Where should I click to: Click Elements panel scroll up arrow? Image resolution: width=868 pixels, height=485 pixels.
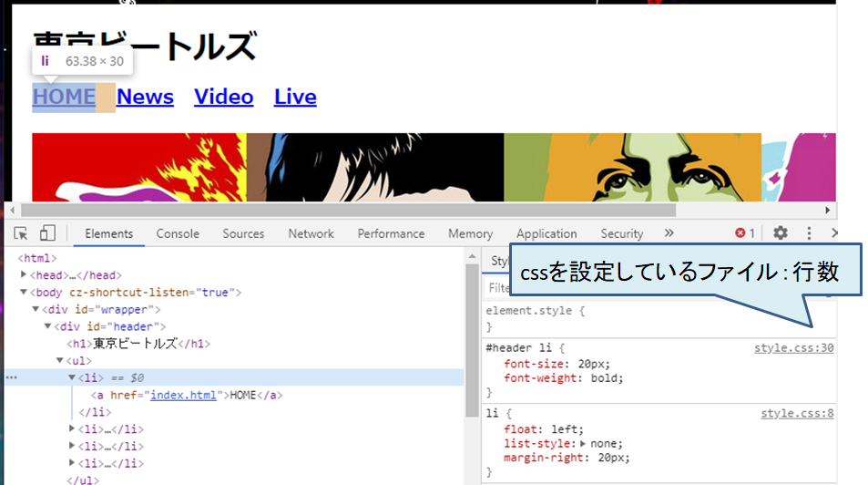(472, 257)
